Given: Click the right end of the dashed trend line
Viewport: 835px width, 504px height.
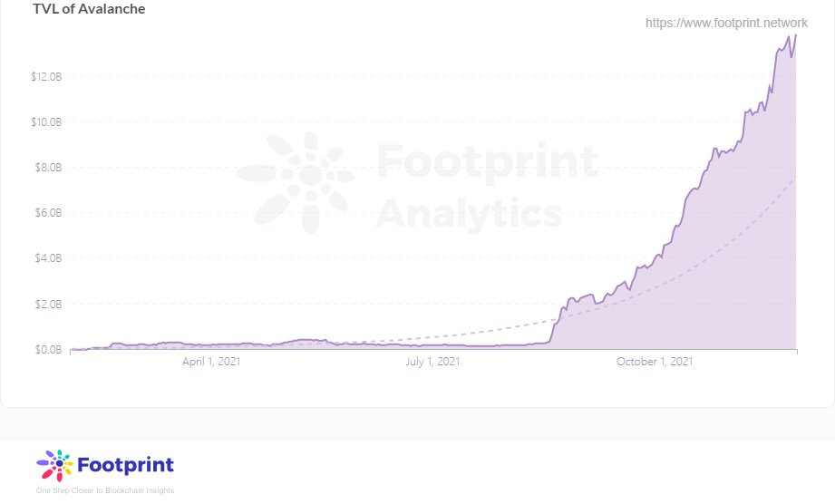Looking at the screenshot, I should (795, 179).
